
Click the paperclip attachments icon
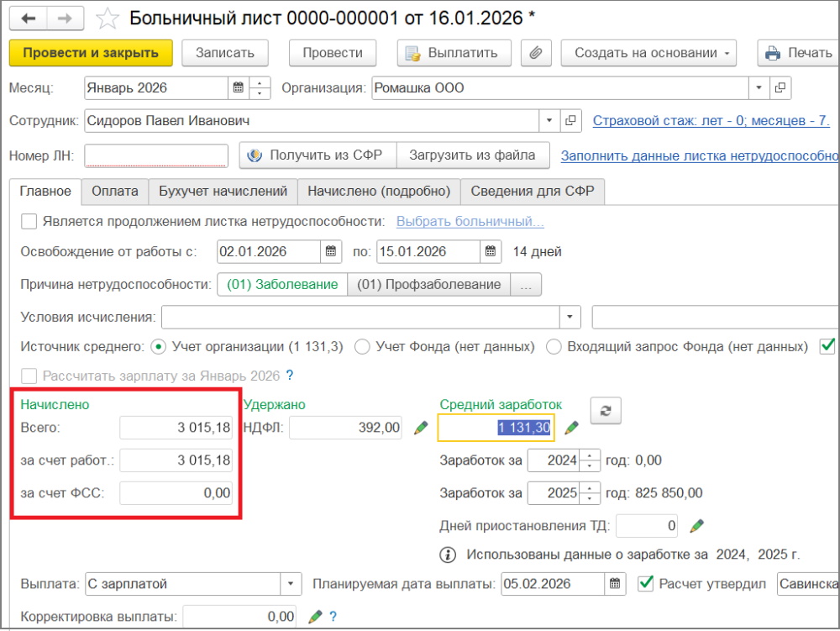click(535, 53)
